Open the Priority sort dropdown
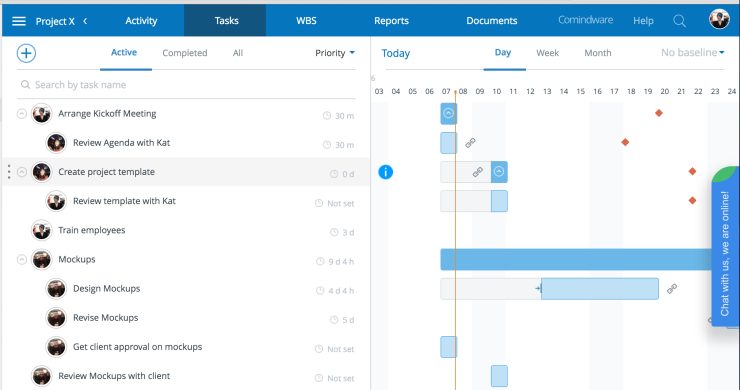Screen dimensions: 740x390 335,53
